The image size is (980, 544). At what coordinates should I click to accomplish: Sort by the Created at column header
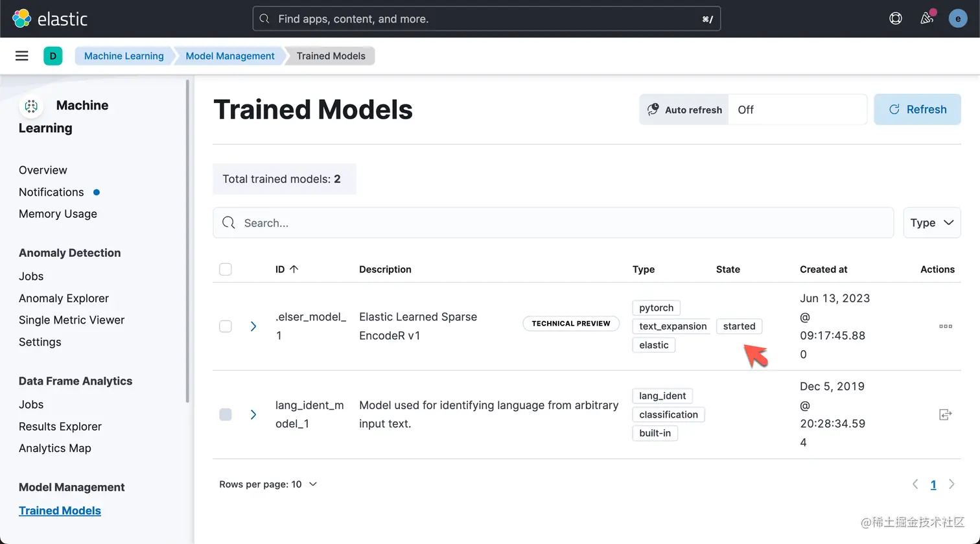(x=823, y=269)
